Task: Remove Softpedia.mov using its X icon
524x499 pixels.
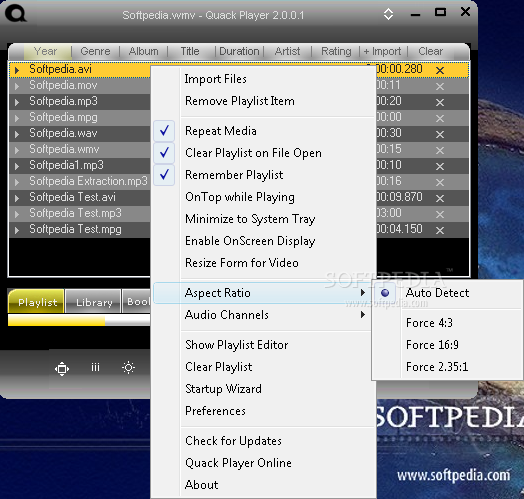Action: tap(440, 86)
